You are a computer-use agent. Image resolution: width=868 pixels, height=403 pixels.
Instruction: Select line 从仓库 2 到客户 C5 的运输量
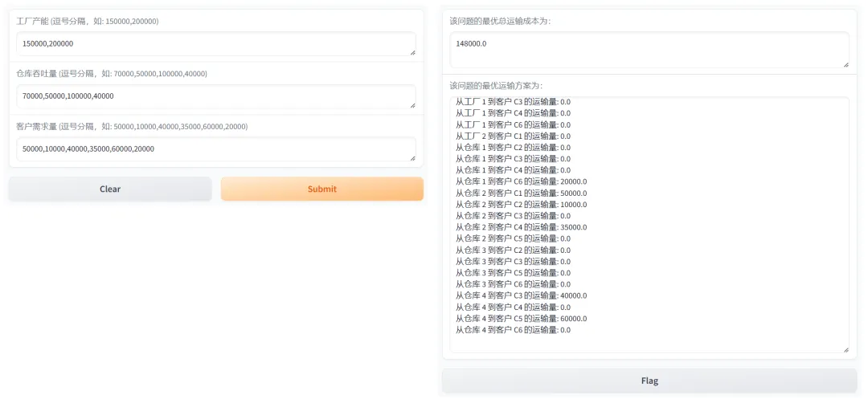[x=513, y=238]
